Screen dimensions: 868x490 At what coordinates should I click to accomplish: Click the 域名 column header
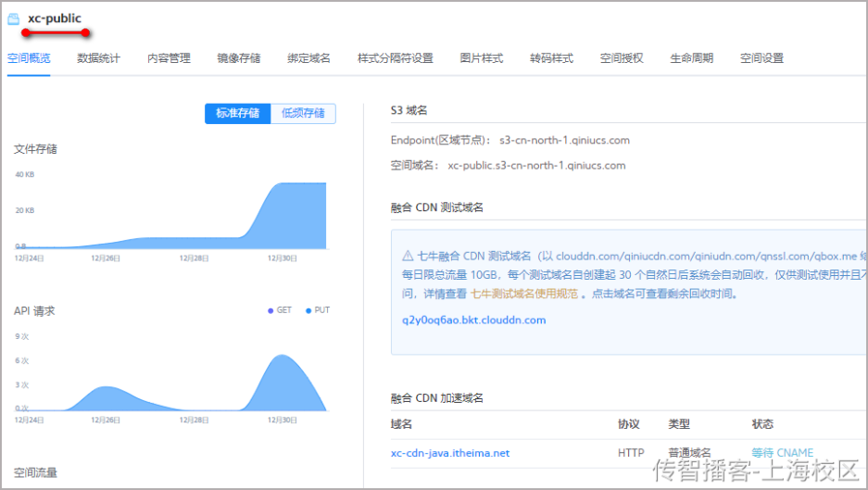pos(401,424)
